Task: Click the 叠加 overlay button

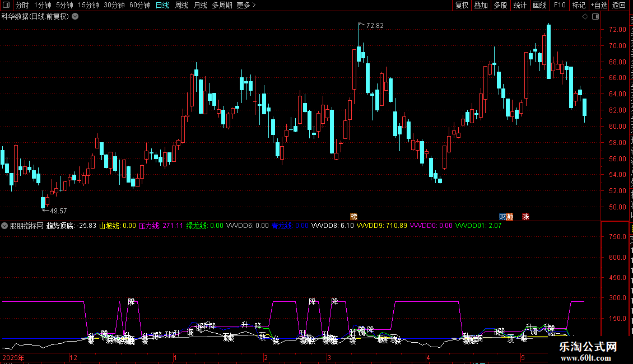Action: coord(481,5)
